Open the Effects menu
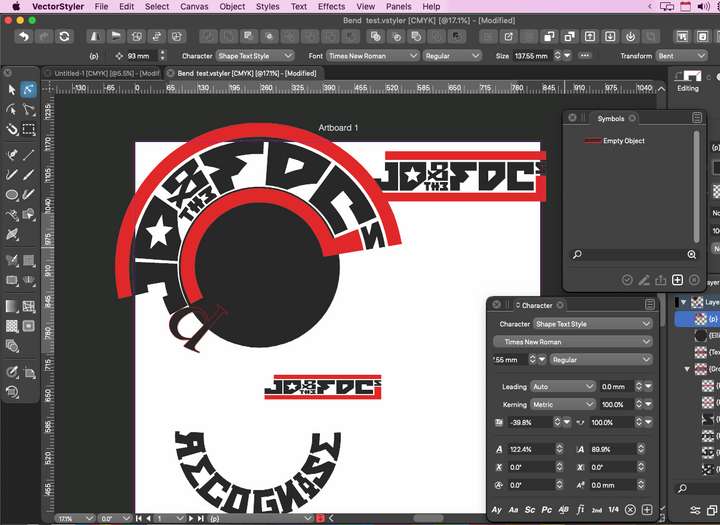The height and width of the screenshot is (525, 720). point(332,6)
